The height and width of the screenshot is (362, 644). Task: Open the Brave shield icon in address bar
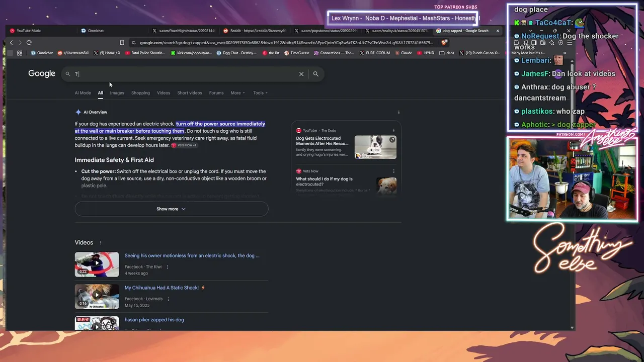pyautogui.click(x=443, y=43)
